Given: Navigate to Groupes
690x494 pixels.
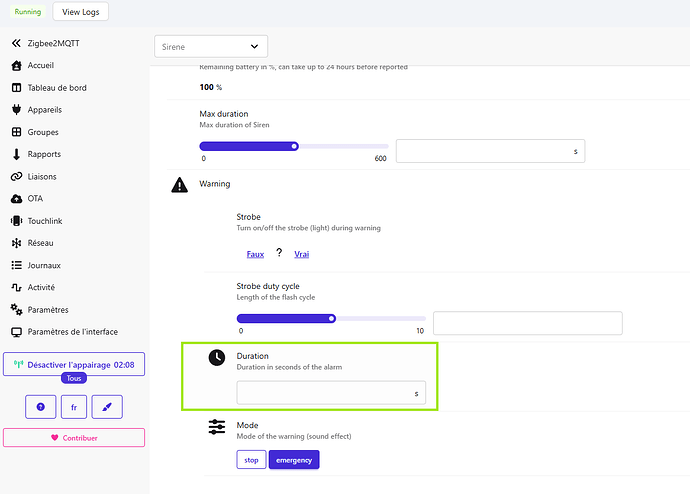Looking at the screenshot, I should click(x=43, y=132).
